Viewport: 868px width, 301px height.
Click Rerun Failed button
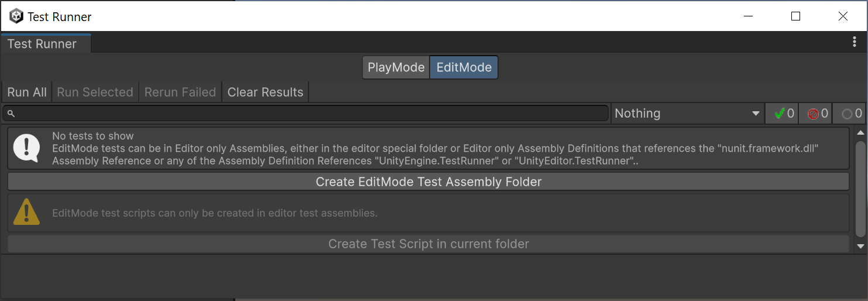pyautogui.click(x=180, y=92)
